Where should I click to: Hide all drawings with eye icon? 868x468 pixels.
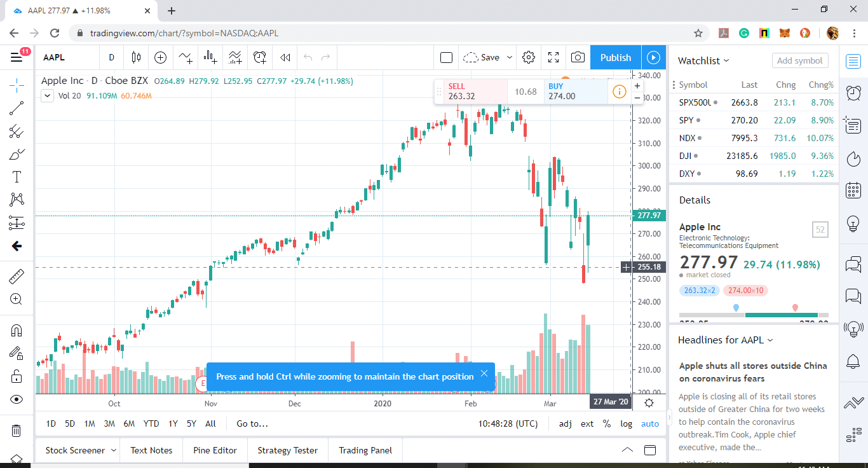point(17,399)
